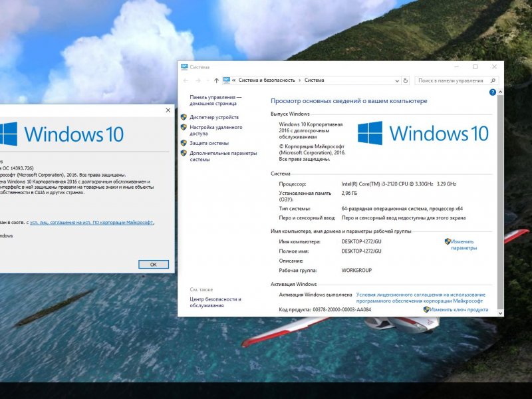This screenshot has height=399, width=532.
Task: Click "Перо и сенсорный ввод недоступны для этого экрана"
Action: point(404,218)
